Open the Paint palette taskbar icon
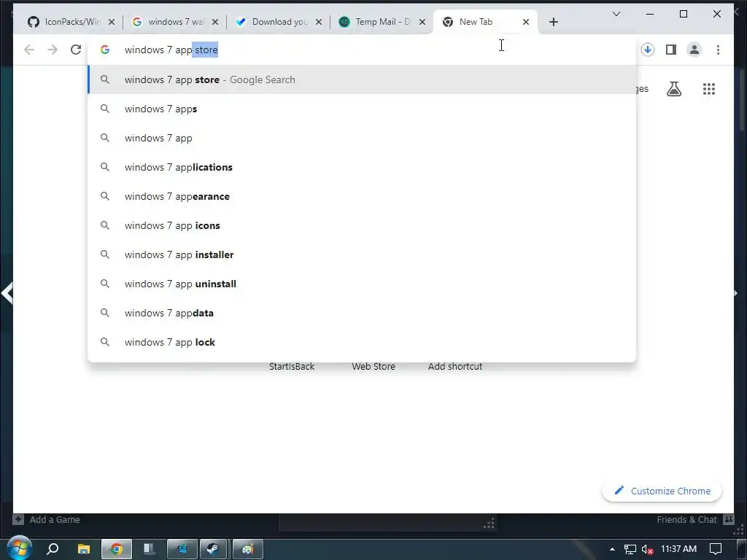747x560 pixels. [x=248, y=549]
